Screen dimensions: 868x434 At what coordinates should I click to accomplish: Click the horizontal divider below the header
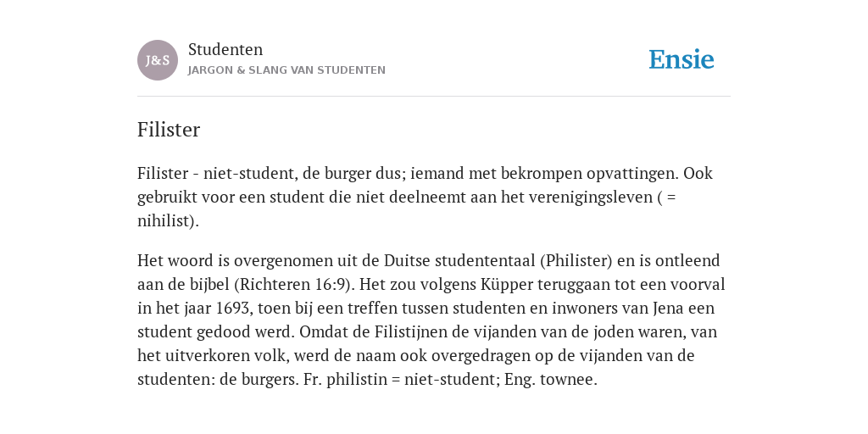coord(434,97)
